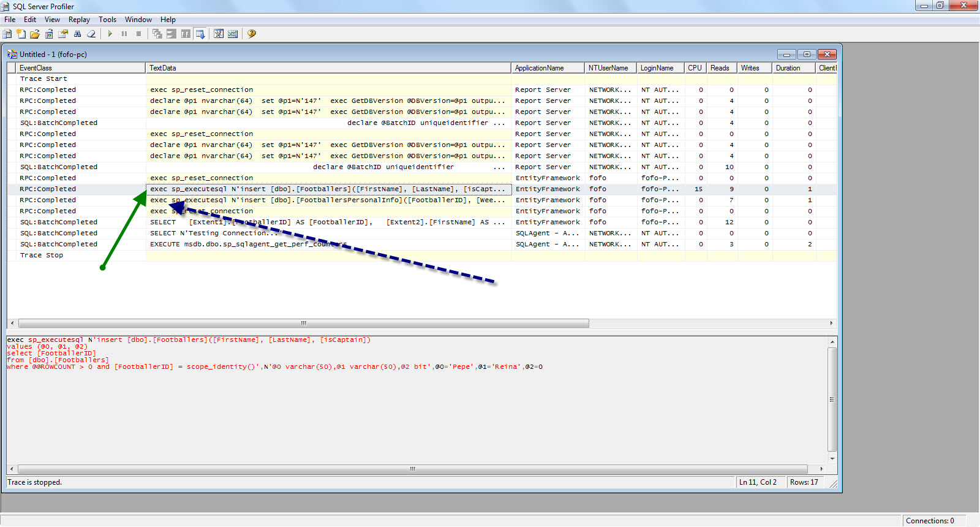Select the SELECT [Extent1] batch row

(422, 222)
